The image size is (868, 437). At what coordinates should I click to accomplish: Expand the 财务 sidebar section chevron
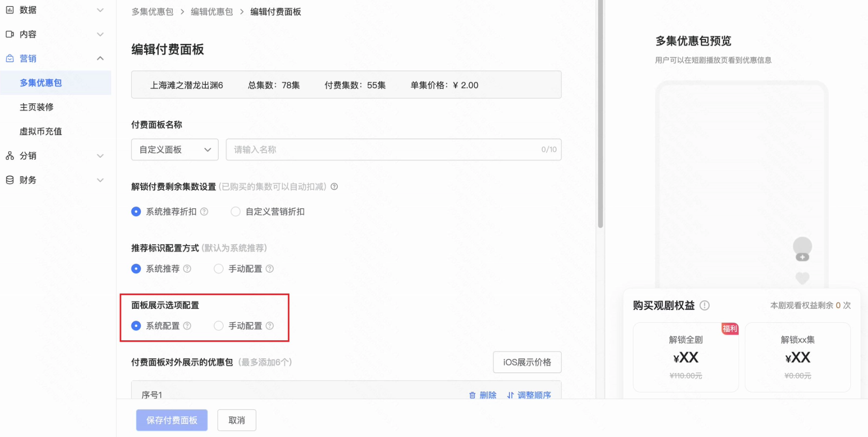pyautogui.click(x=100, y=180)
